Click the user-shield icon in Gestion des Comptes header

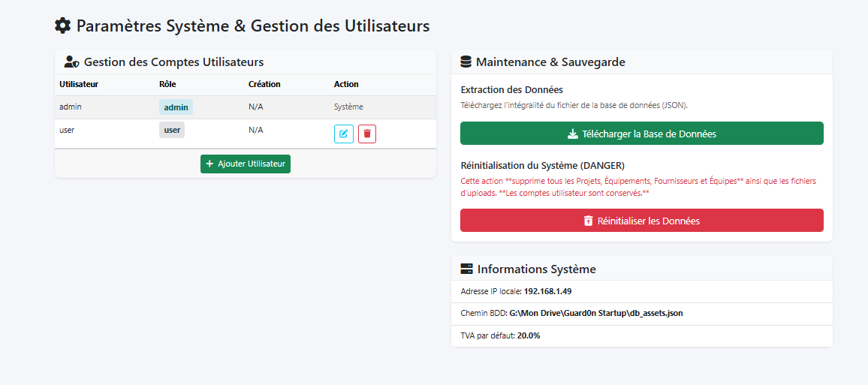[72, 62]
